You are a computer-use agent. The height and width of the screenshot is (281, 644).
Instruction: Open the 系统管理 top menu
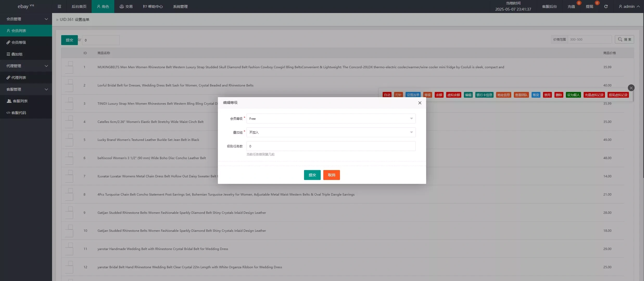tap(180, 7)
